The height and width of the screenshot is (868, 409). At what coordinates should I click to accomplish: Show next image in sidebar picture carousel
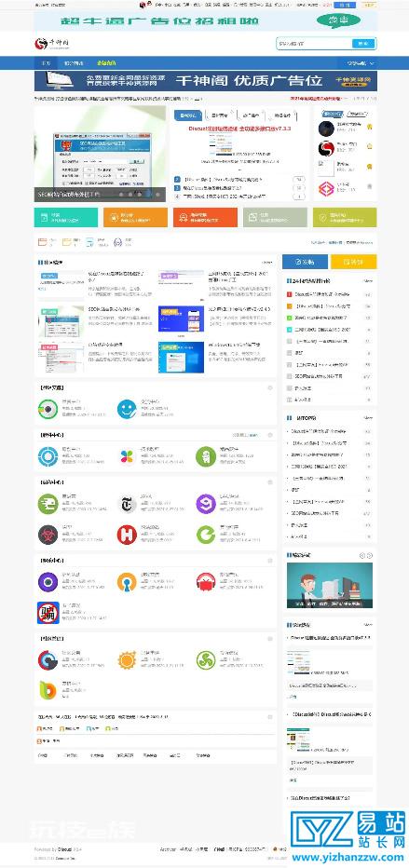pyautogui.click(x=370, y=555)
